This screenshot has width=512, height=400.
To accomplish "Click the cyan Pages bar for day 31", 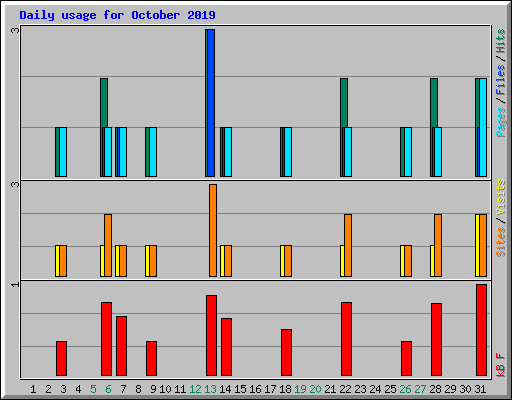I will pyautogui.click(x=483, y=127).
